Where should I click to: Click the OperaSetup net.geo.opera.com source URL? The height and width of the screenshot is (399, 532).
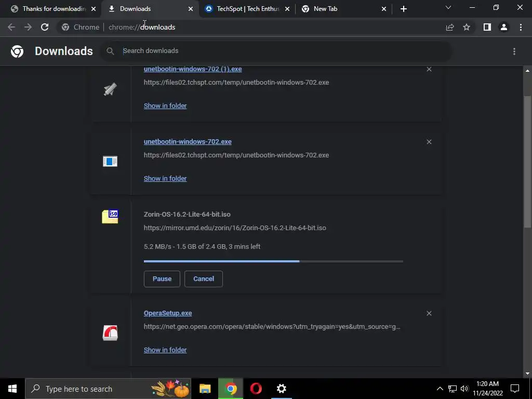(x=272, y=327)
